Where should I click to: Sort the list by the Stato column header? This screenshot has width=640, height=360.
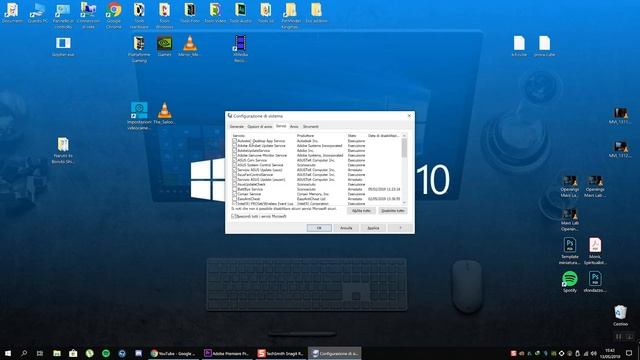coord(356,136)
